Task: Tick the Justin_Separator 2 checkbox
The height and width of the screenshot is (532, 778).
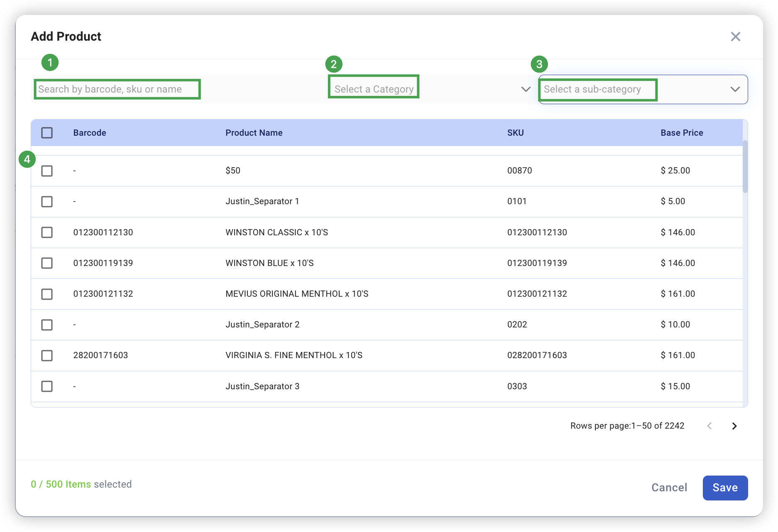Action: (47, 325)
